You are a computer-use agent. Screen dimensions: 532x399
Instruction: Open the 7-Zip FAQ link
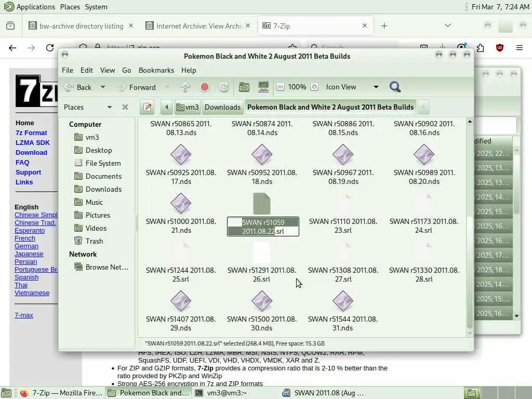coord(22,163)
